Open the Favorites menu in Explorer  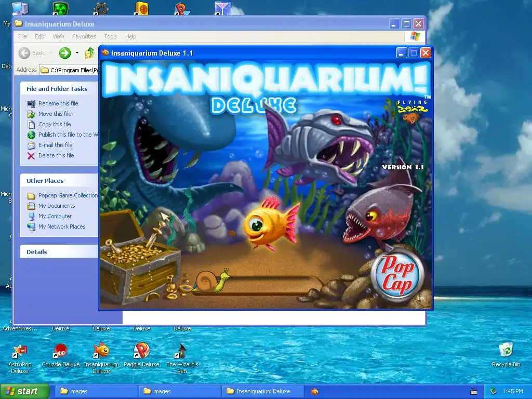pyautogui.click(x=84, y=36)
